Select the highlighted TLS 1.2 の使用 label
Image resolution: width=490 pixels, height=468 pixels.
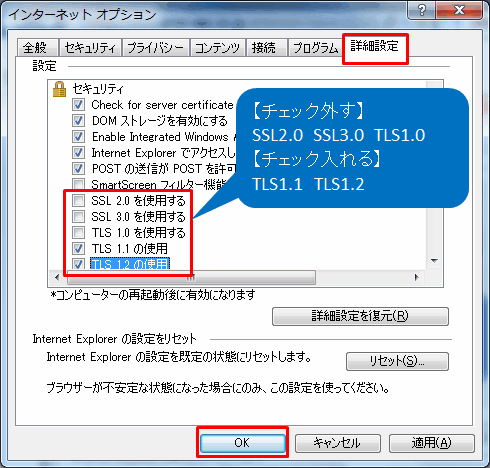click(130, 264)
